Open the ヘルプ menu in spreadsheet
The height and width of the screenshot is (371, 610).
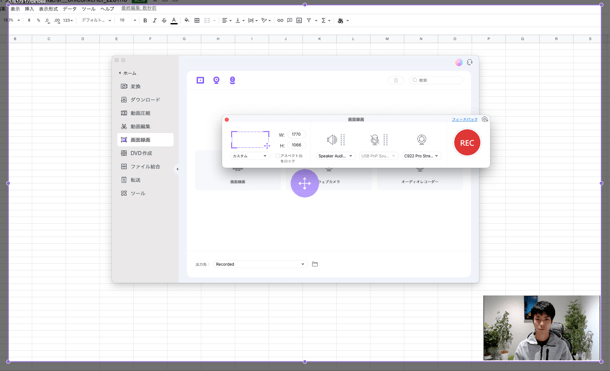pyautogui.click(x=107, y=9)
